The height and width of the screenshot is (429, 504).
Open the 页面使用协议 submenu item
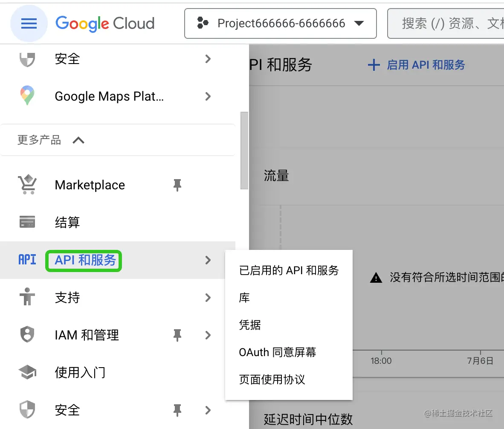289,380
